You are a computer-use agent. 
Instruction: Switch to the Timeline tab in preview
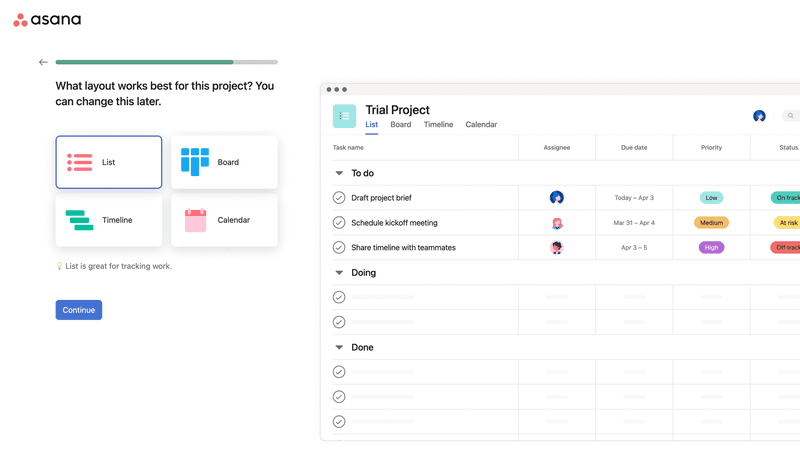pos(438,125)
